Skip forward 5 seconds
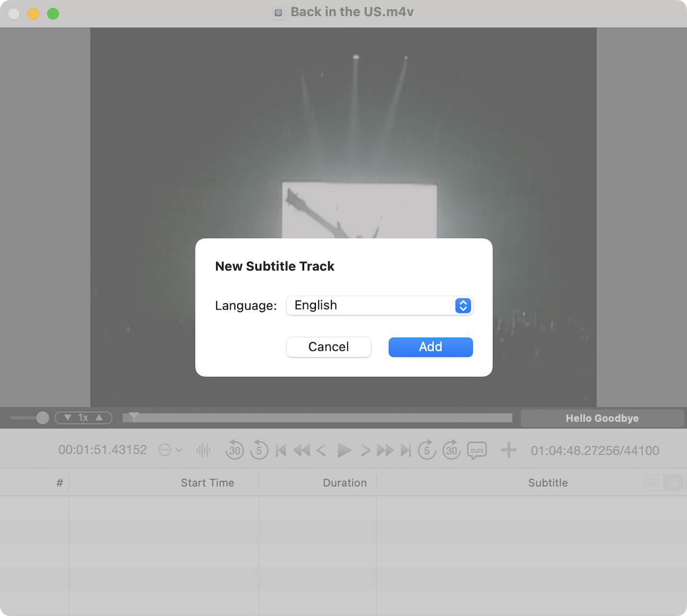The width and height of the screenshot is (687, 616). coord(427,450)
